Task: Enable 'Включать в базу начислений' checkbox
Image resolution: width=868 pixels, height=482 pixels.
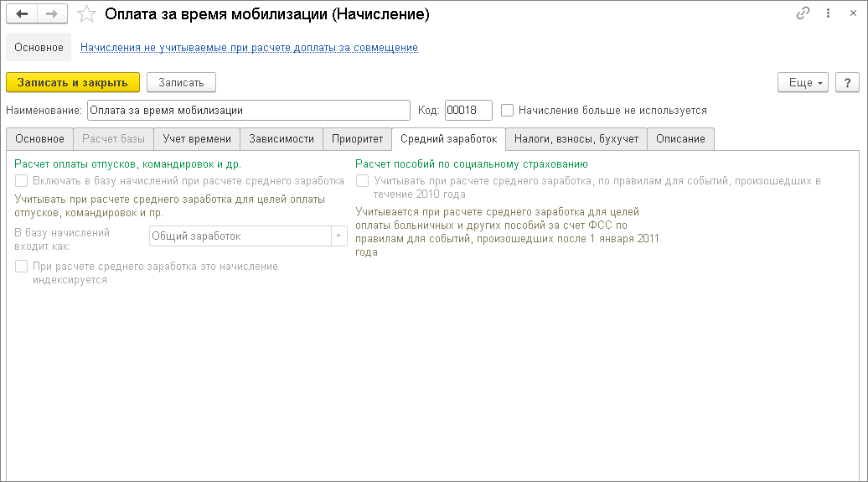Action: [x=22, y=180]
